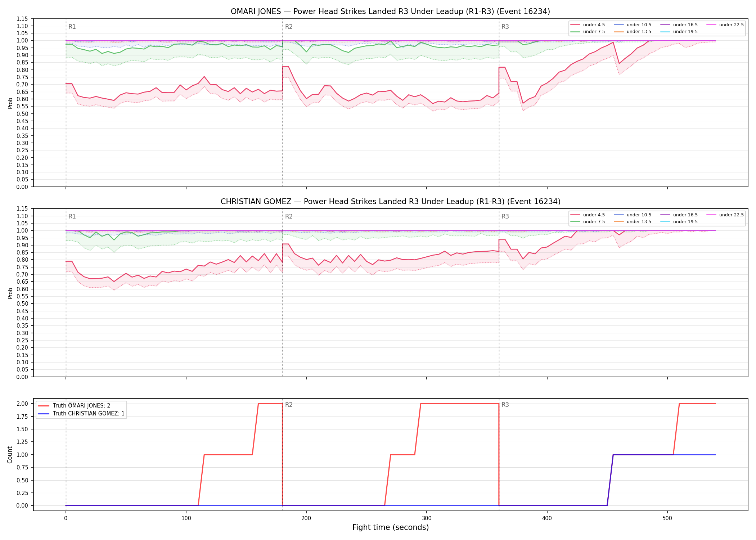
Task: Select 'under 7.5' legend label in Omari Jones chart
Action: (594, 32)
